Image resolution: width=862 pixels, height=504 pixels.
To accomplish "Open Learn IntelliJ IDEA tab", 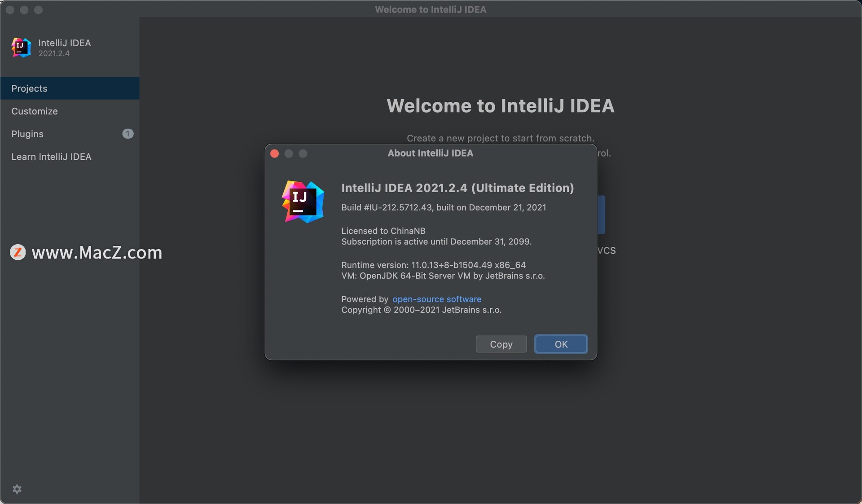I will (x=70, y=157).
